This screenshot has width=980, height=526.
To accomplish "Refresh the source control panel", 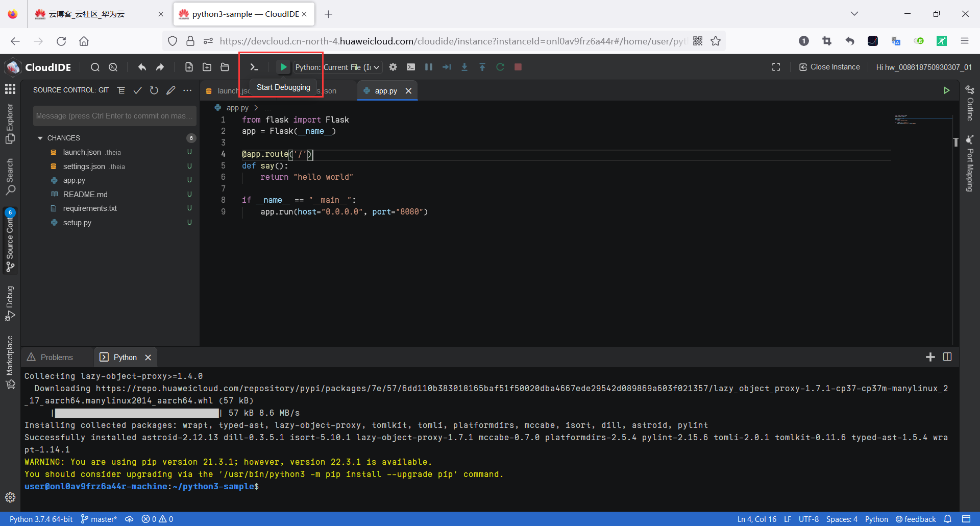I will [154, 90].
